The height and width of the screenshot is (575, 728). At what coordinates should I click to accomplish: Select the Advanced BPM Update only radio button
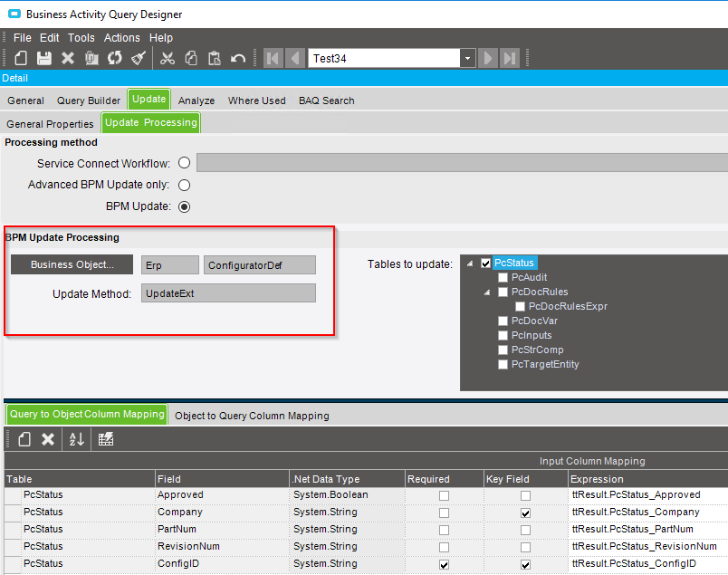pos(185,185)
